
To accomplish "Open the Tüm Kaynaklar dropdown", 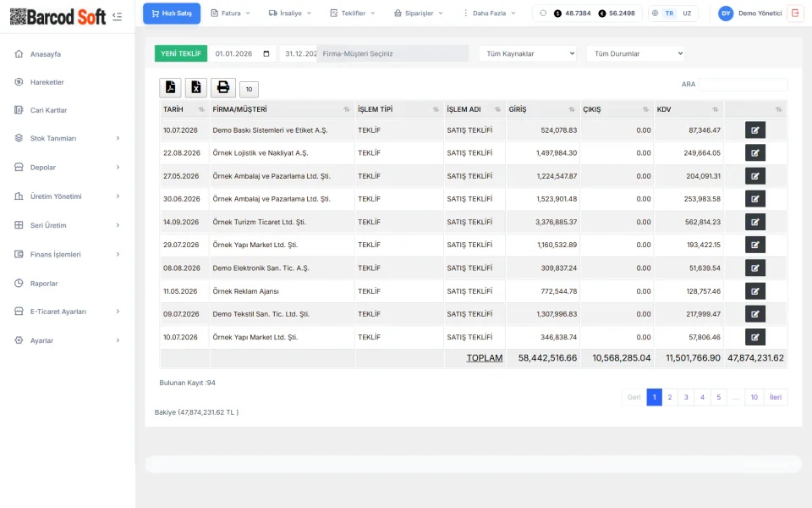I will tap(528, 53).
